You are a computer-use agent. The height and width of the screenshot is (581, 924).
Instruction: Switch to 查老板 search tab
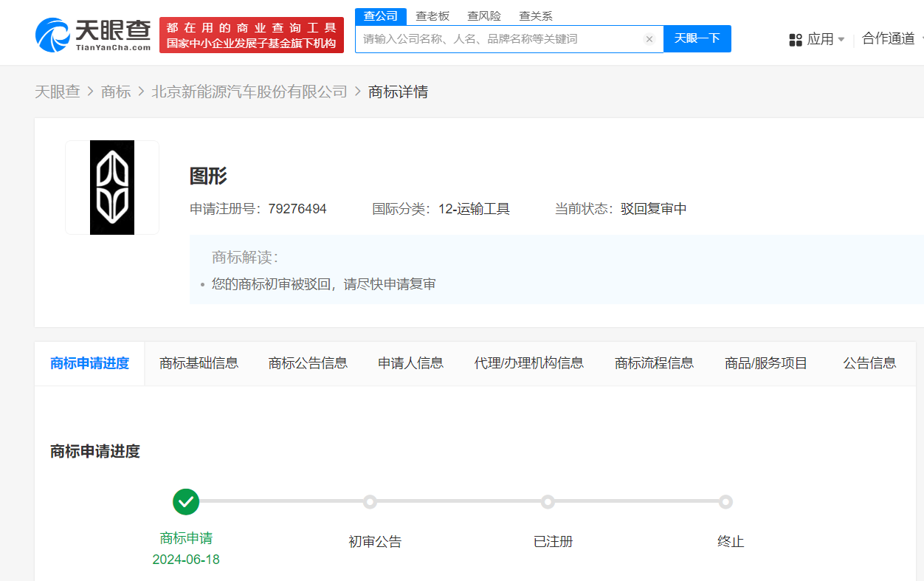pyautogui.click(x=432, y=16)
